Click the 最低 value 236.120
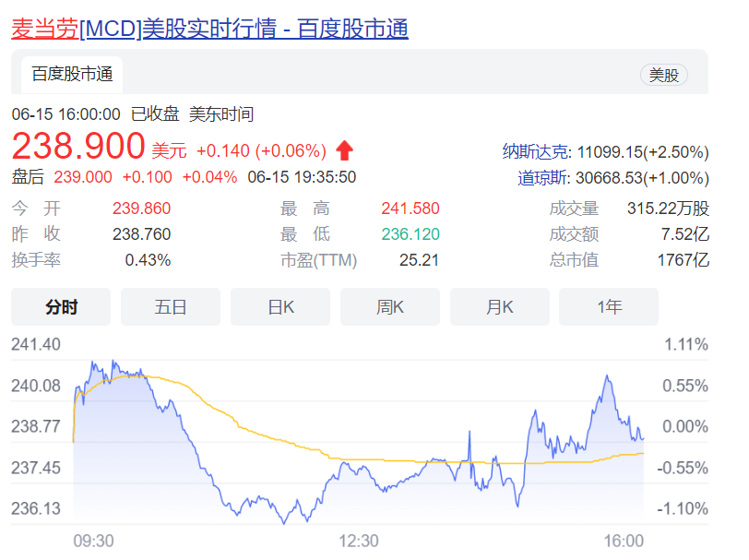This screenshot has height=560, width=749. (x=410, y=234)
